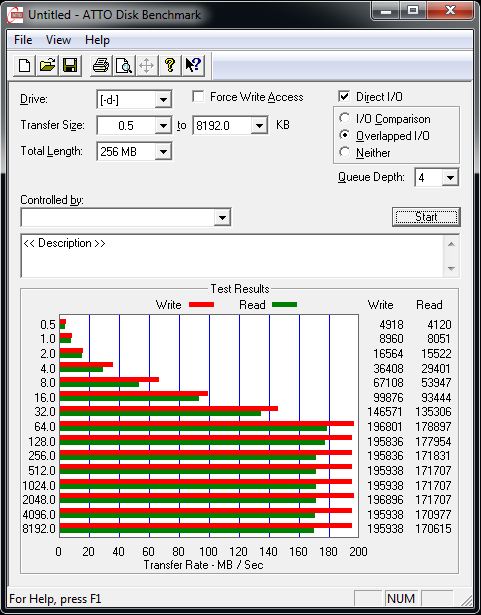Click the ATTO app icon in title bar
The height and width of the screenshot is (615, 481).
[16, 15]
